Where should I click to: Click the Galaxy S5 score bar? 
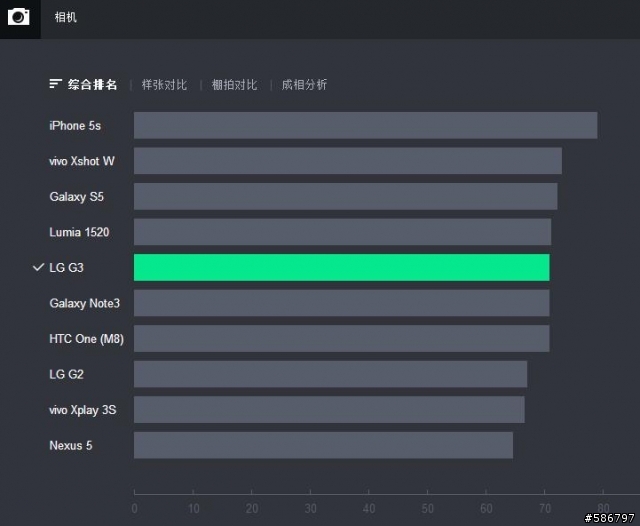point(346,196)
